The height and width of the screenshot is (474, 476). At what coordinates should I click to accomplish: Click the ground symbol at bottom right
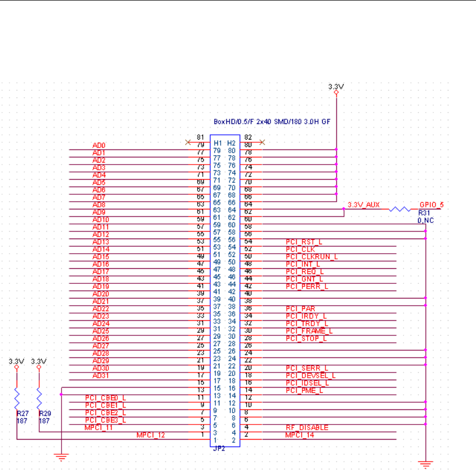point(425,465)
